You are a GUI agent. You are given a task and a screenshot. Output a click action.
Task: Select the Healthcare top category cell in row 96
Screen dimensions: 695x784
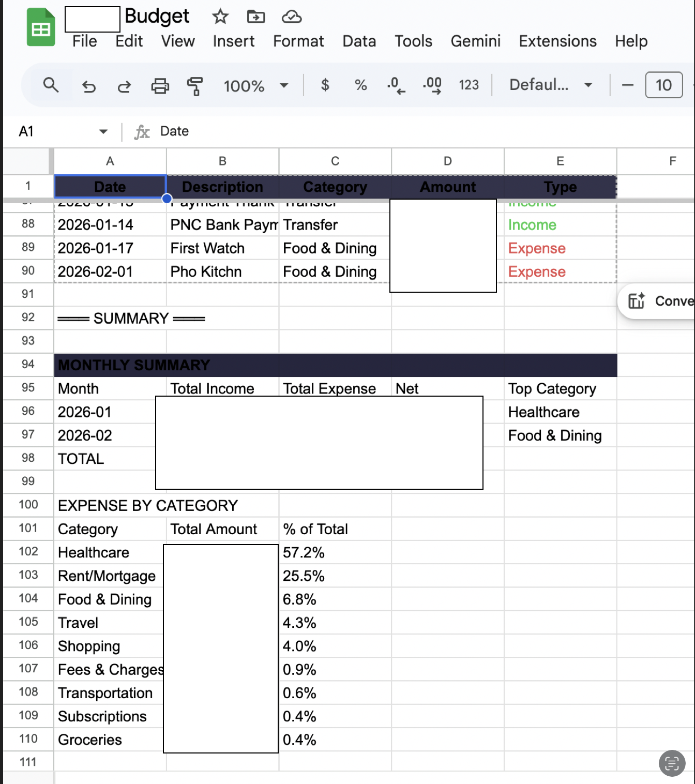(x=560, y=412)
